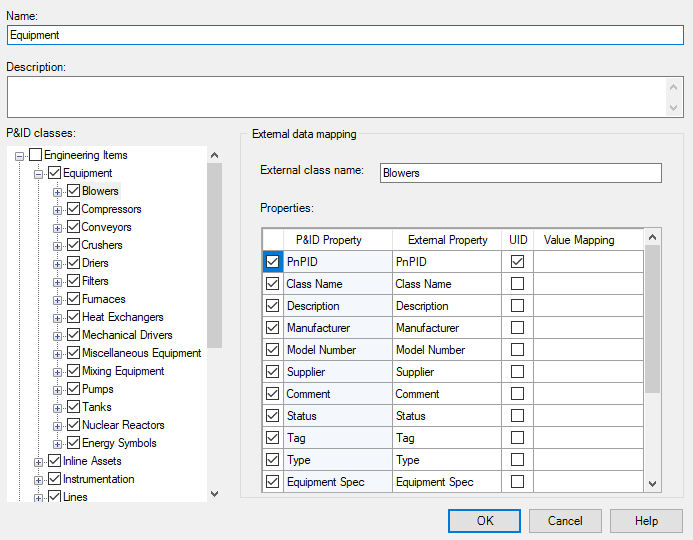This screenshot has height=540, width=693.
Task: Expand the Heat Exchangers node
Action: click(58, 317)
